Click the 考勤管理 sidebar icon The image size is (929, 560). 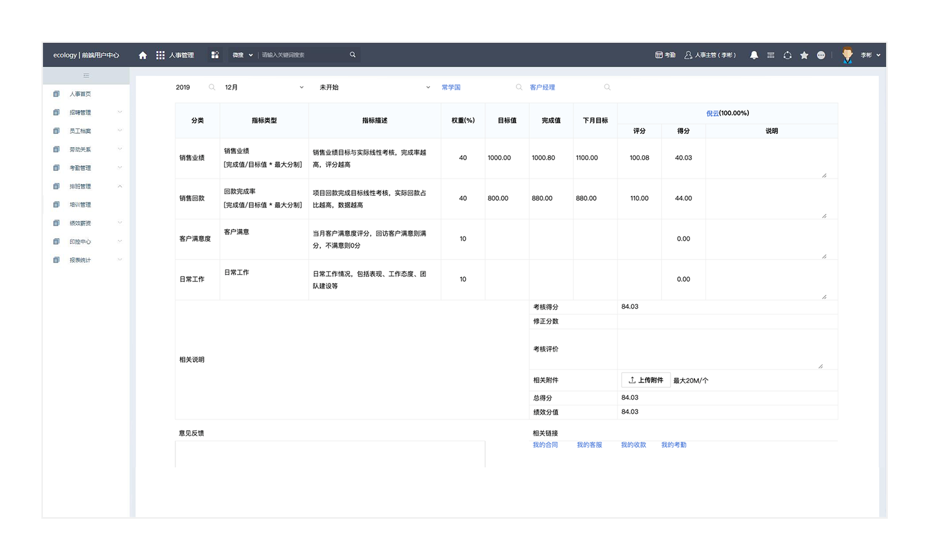57,168
